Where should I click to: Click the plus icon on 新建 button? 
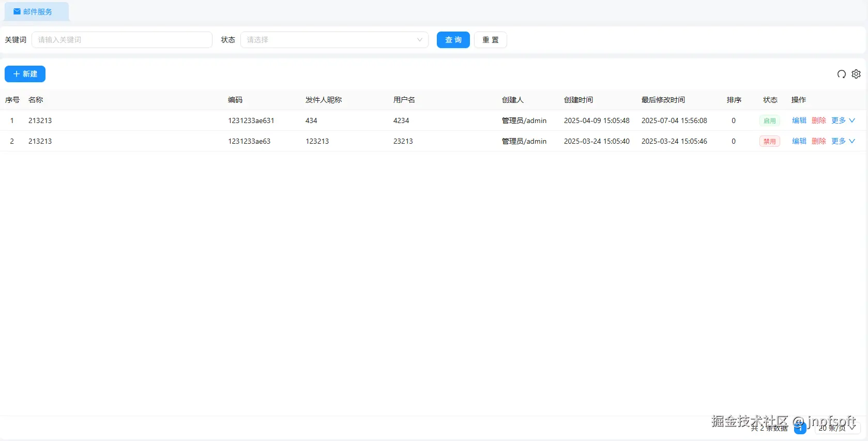(17, 74)
